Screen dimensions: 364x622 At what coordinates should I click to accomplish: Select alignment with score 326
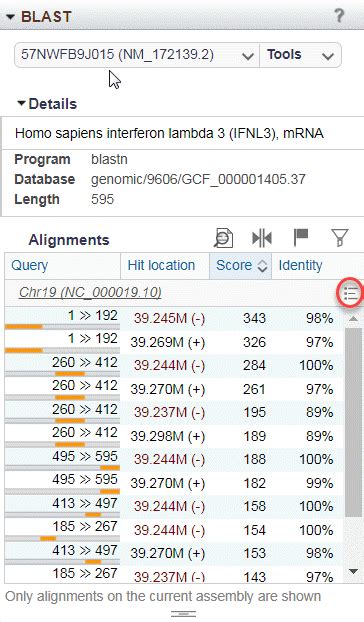[174, 342]
